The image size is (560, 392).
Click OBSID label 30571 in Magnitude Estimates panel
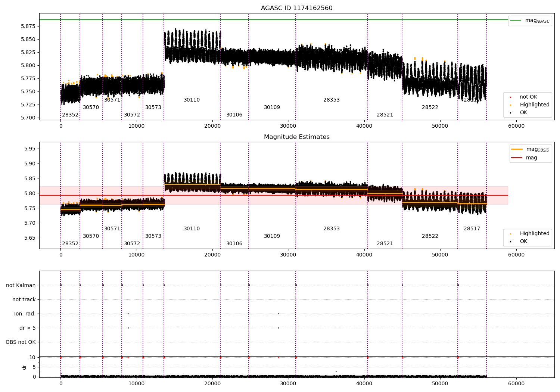112,228
